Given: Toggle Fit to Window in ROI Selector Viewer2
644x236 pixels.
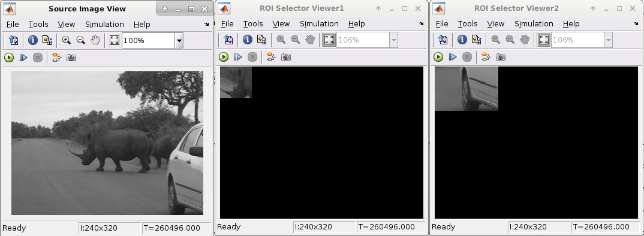Looking at the screenshot, I should pyautogui.click(x=544, y=40).
